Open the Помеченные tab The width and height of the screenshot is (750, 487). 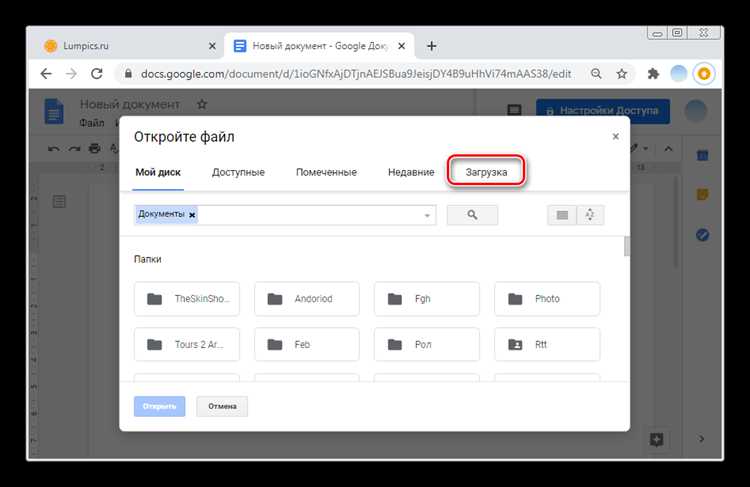pyautogui.click(x=326, y=172)
